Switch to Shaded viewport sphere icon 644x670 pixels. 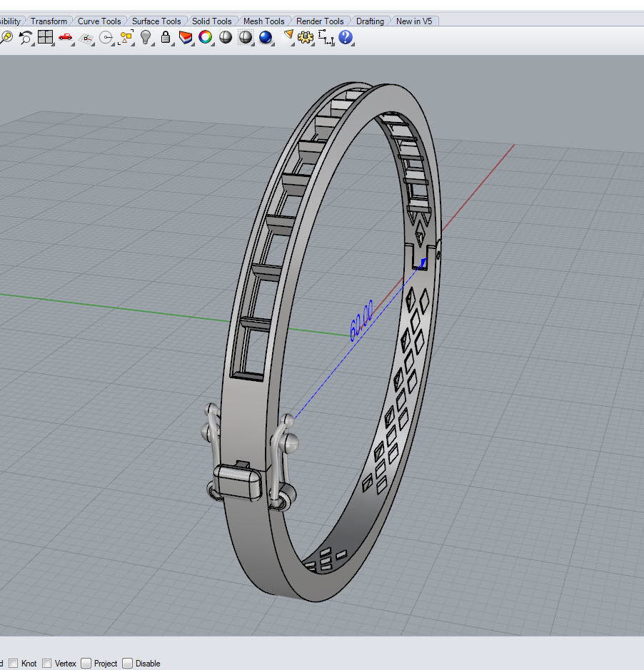[x=226, y=38]
